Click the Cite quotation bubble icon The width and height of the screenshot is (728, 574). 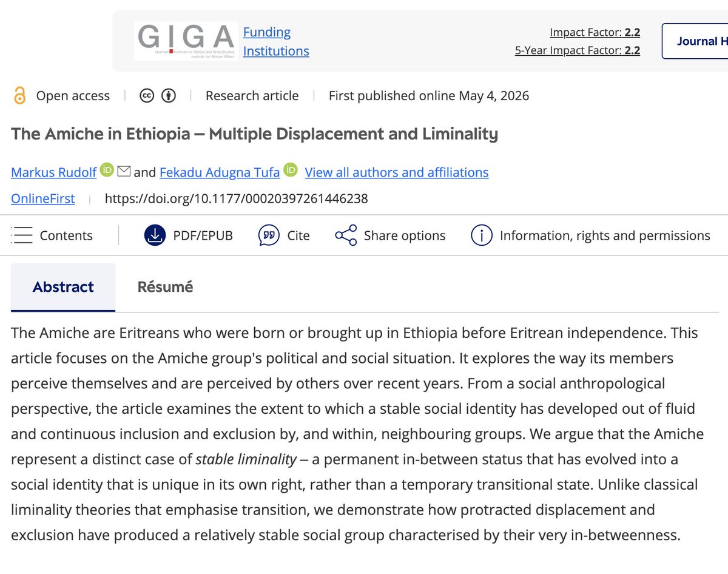pyautogui.click(x=269, y=235)
